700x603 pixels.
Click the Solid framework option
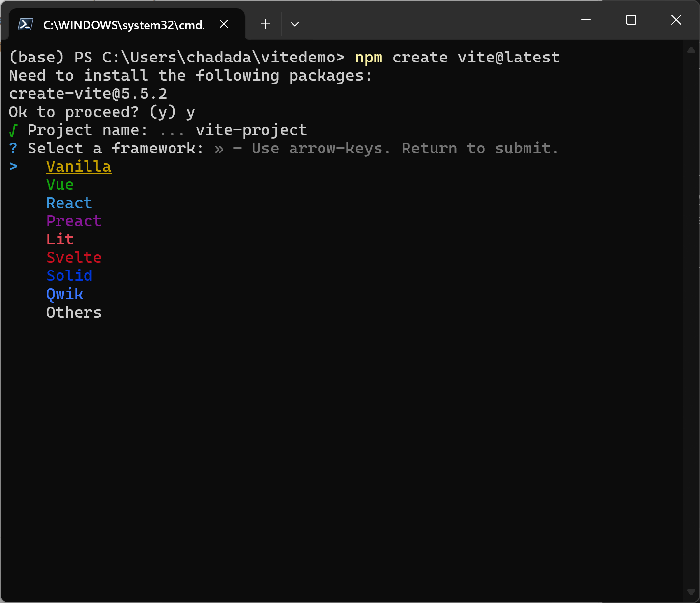pyautogui.click(x=69, y=276)
